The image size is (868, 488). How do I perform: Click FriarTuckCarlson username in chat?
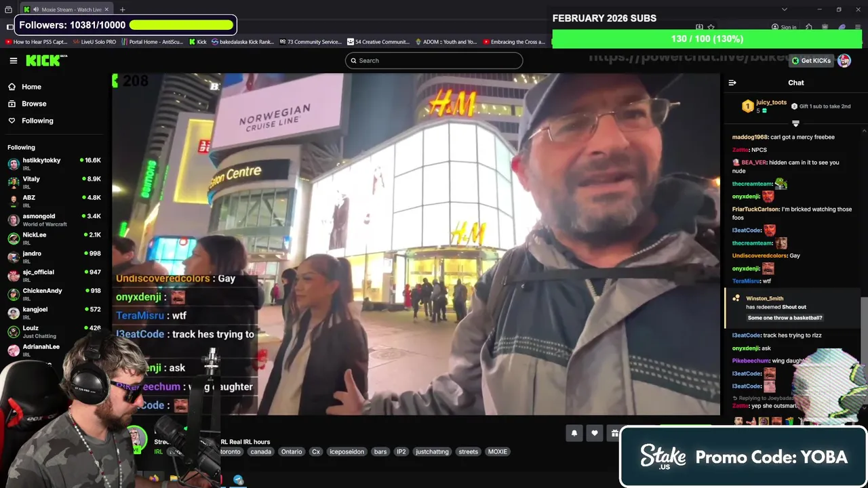click(755, 209)
